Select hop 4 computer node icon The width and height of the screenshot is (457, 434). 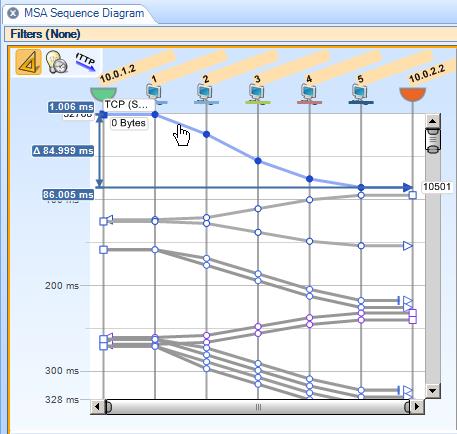(x=309, y=93)
